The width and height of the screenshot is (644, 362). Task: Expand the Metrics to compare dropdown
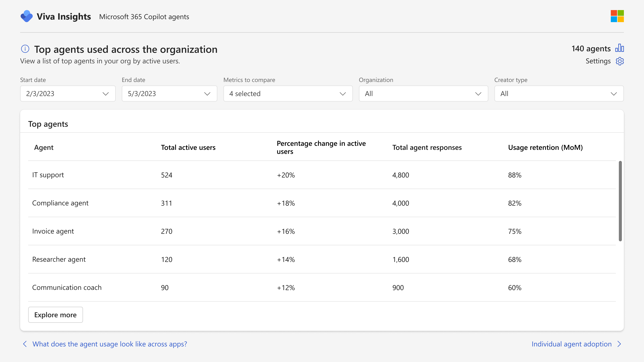288,94
